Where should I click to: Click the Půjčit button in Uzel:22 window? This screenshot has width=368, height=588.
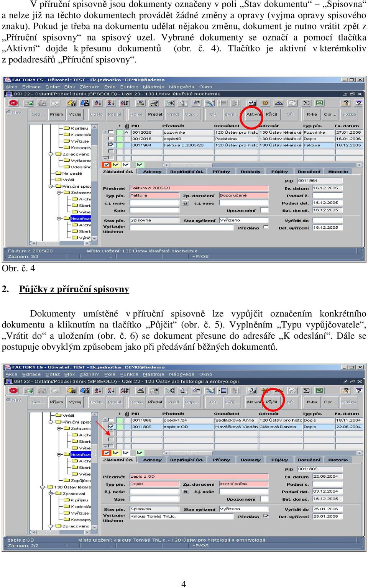coord(271,402)
